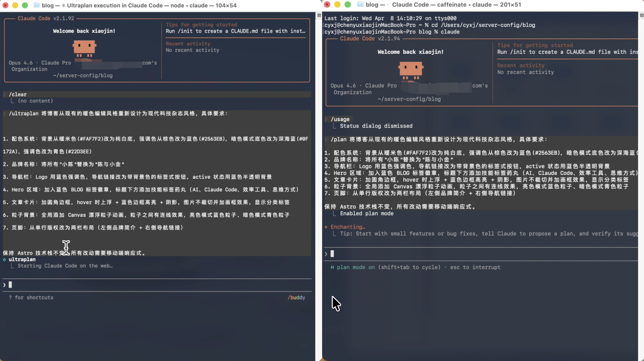The image size is (644, 361).
Task: Click 'Opus 4.6 · Claude Pro' in left window
Action: point(40,63)
